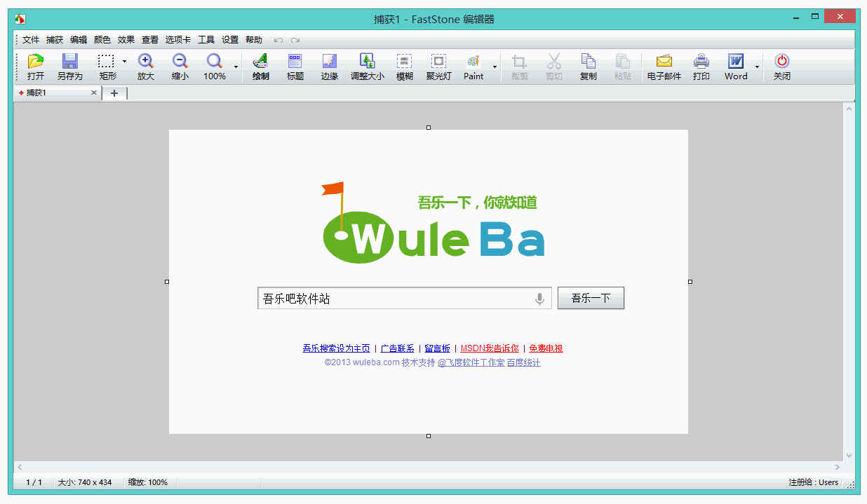Screen dimensions: 867x504
Task: Zoom out using the 缩小 magnifier
Action: [180, 62]
